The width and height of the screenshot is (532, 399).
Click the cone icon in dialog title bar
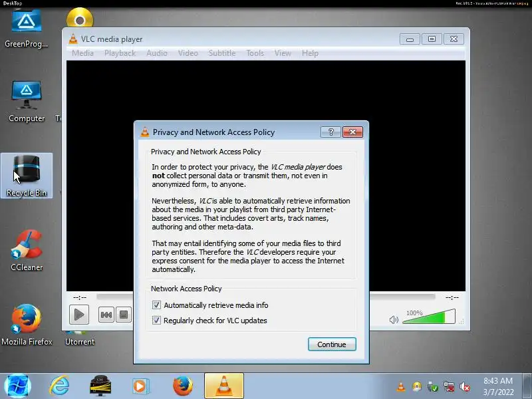coord(145,132)
